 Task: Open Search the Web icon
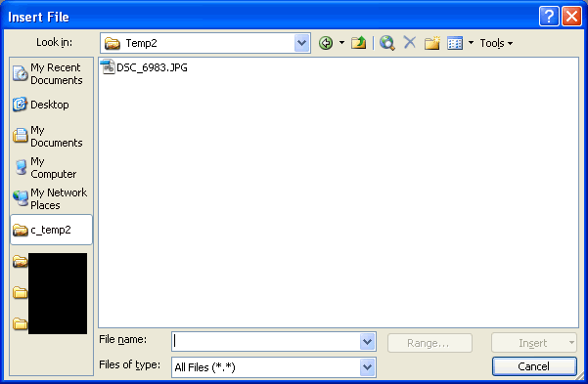(x=387, y=43)
